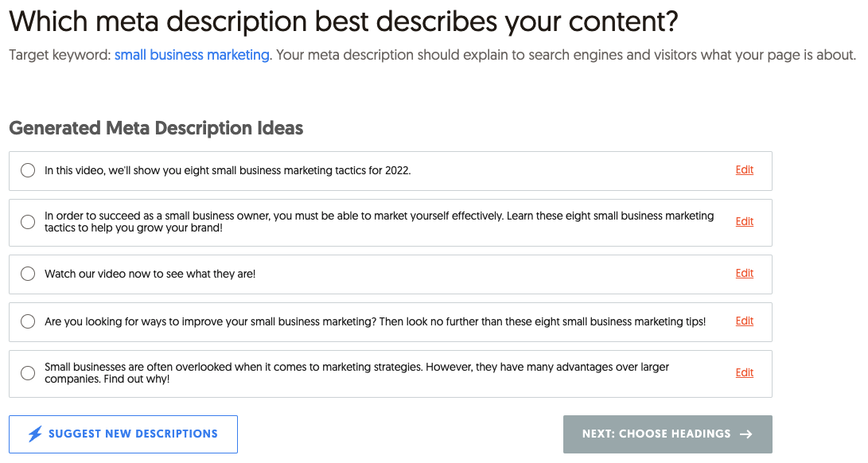
Task: Open Edit for 'Watch our video now' description
Action: (x=744, y=274)
